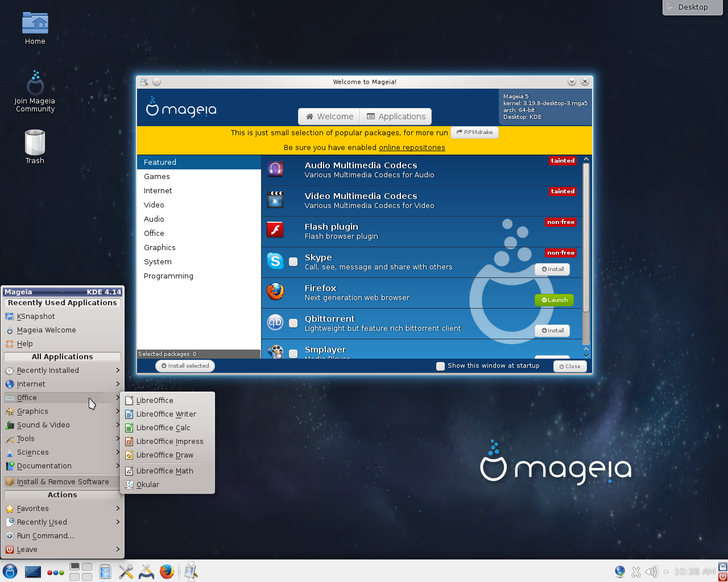The width and height of the screenshot is (728, 582).
Task: Open Join Mageia Community desktop icon
Action: pyautogui.click(x=35, y=91)
